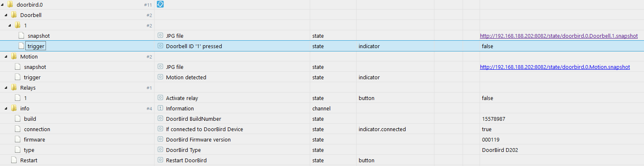Image resolution: width=644 pixels, height=166 pixels.
Task: Click 'button' role of Activate relay
Action: [367, 98]
